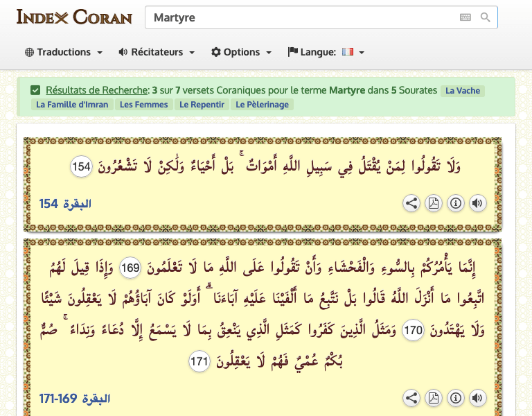This screenshot has width=532, height=416.
Task: Select the La Famille d'Imran tag
Action: coord(72,105)
